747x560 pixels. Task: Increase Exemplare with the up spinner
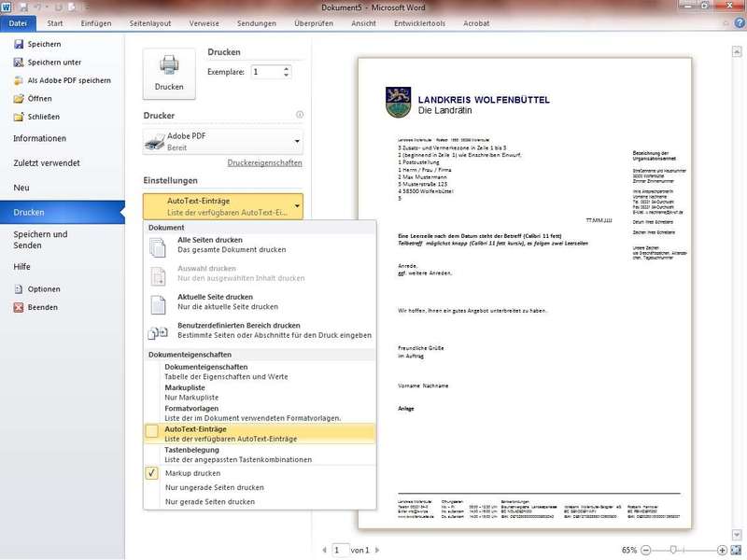tap(286, 68)
